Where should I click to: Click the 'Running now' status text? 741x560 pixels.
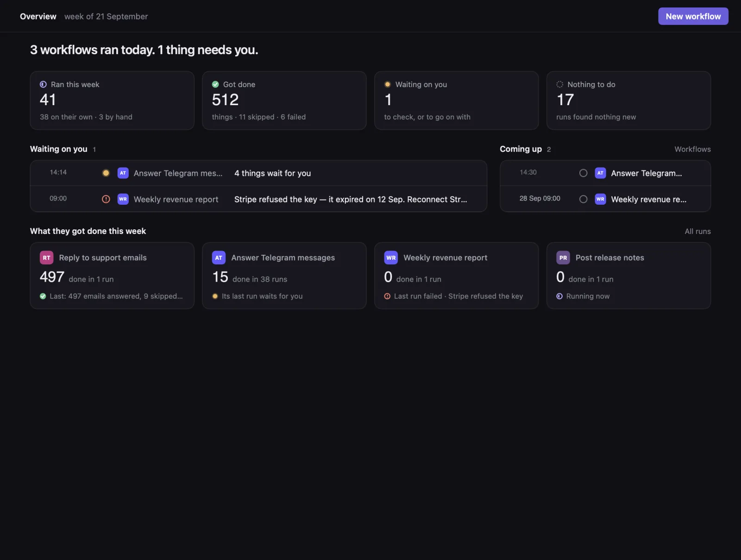[x=588, y=296]
